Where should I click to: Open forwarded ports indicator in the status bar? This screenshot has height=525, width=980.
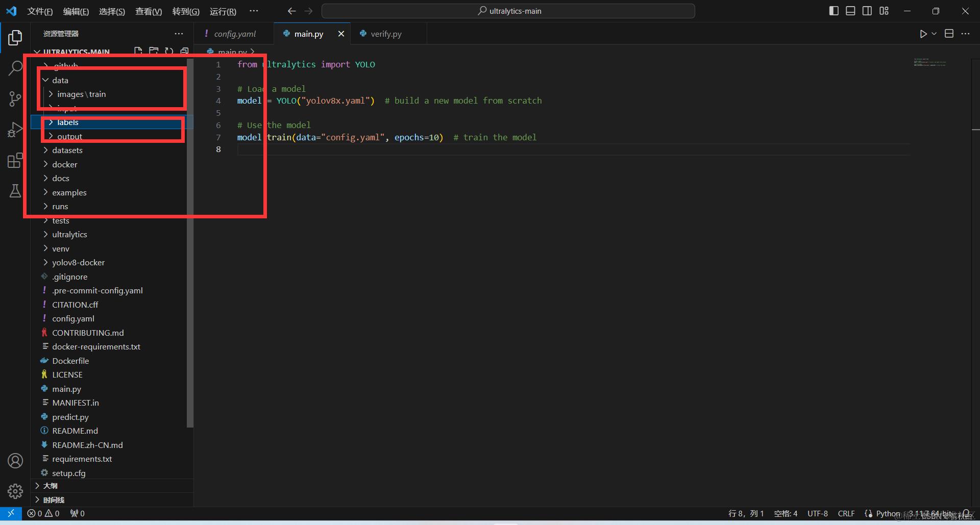[x=78, y=513]
